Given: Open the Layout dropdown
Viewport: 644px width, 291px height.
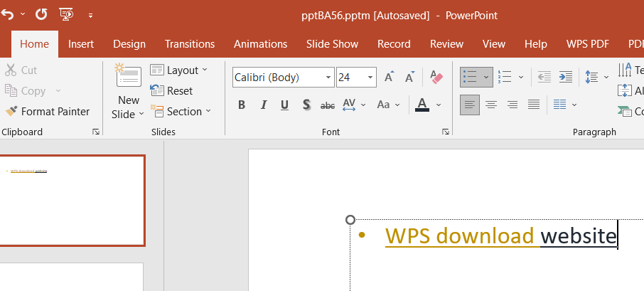Looking at the screenshot, I should pos(178,70).
